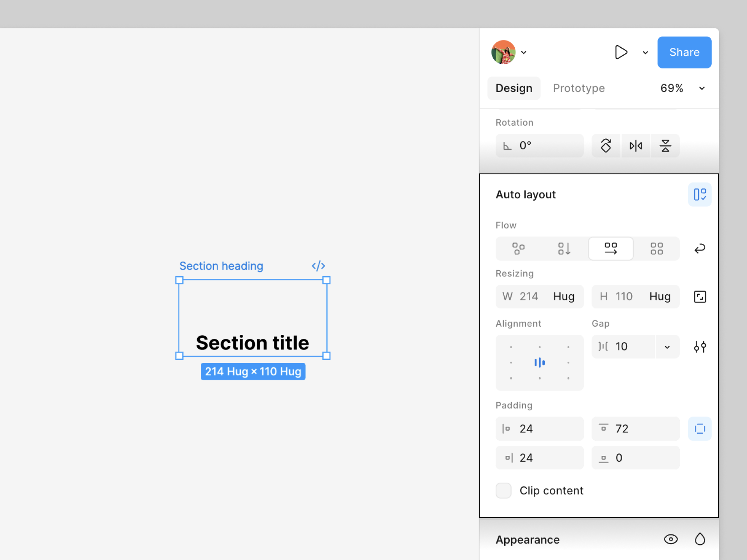Toggle appearance visibility eye icon
The height and width of the screenshot is (560, 747).
671,539
